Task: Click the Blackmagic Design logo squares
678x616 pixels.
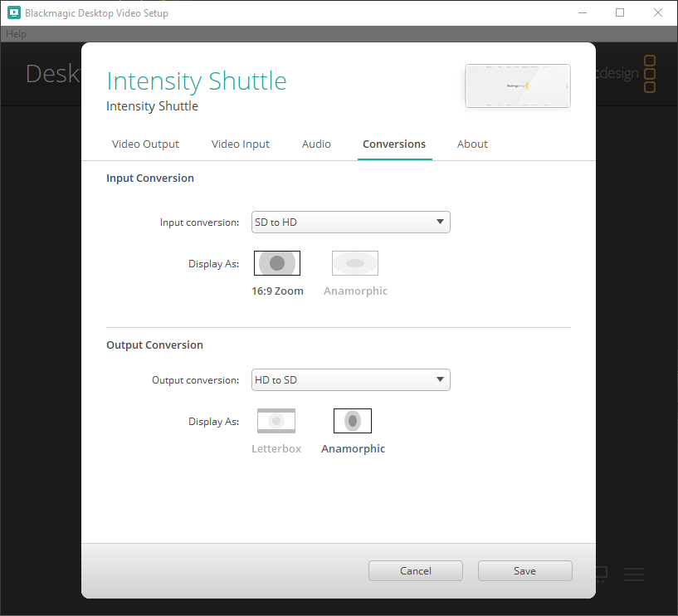Action: point(650,74)
